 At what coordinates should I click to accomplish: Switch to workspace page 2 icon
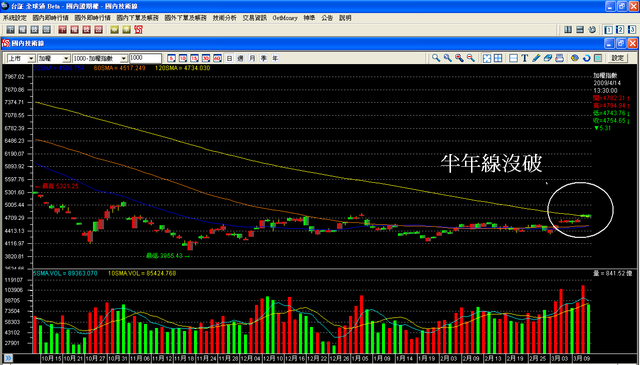click(x=620, y=29)
